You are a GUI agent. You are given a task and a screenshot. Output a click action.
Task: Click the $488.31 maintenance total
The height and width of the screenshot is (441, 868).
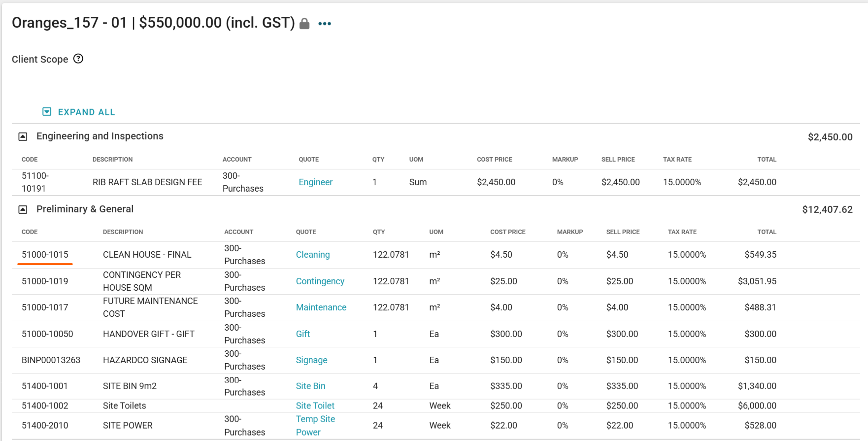point(761,307)
